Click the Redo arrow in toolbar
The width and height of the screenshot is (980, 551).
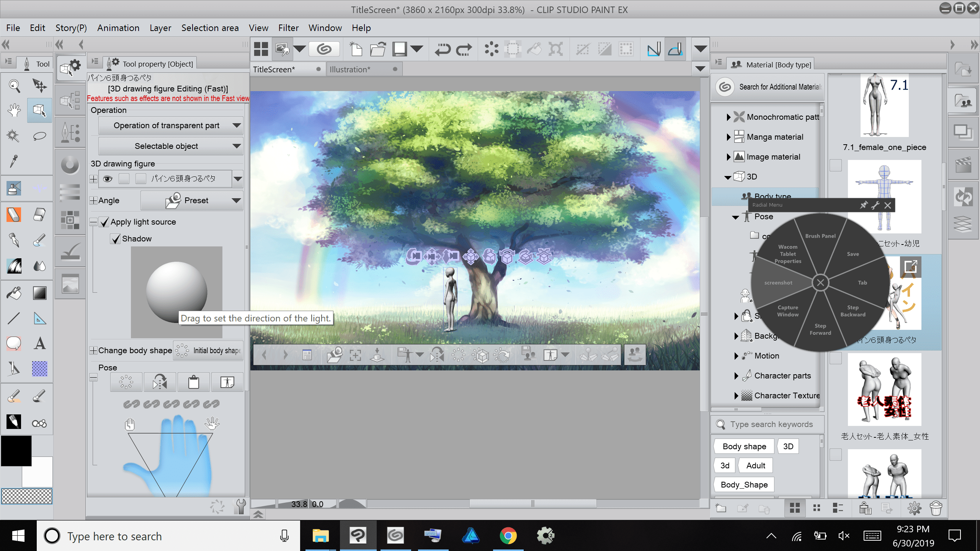pyautogui.click(x=464, y=49)
